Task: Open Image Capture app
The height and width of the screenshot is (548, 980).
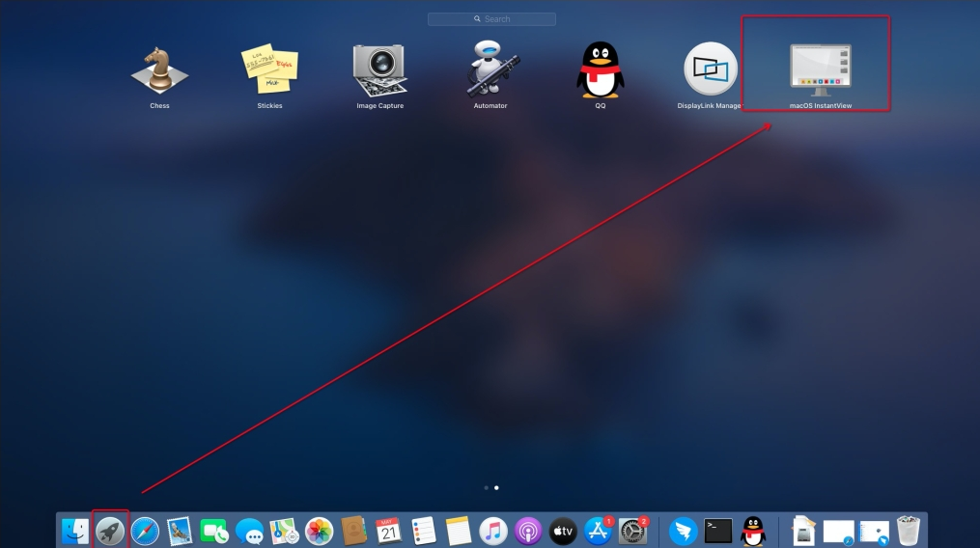Action: point(380,70)
